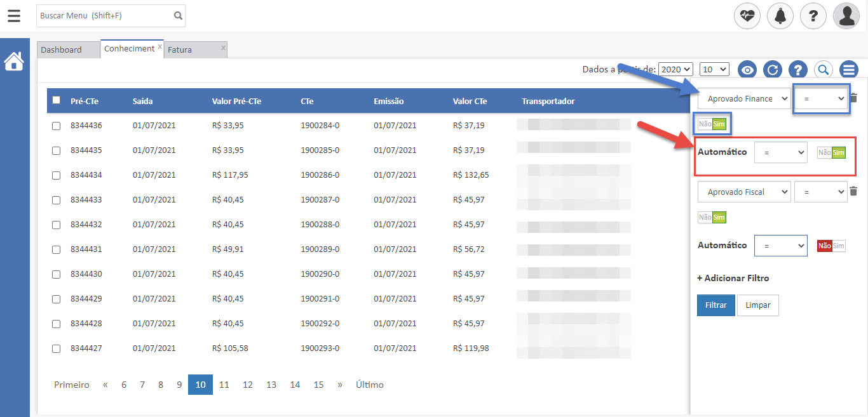Viewport: 868px width, 417px height.
Task: Delete the Aprovado Fiscal filter with trash icon
Action: 853,192
